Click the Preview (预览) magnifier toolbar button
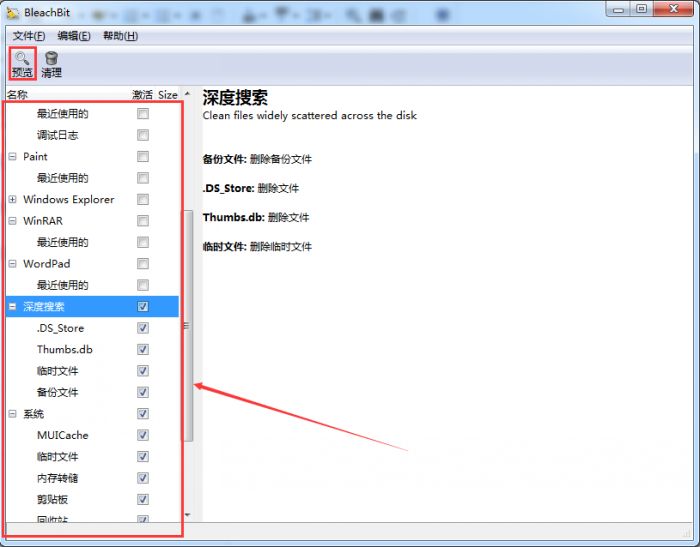This screenshot has height=547, width=700. (x=22, y=64)
